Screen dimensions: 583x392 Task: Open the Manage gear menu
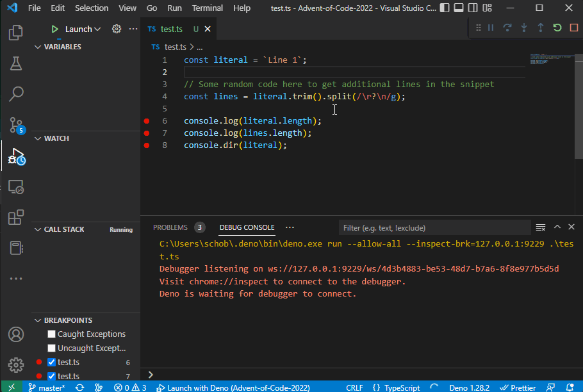pos(15,365)
